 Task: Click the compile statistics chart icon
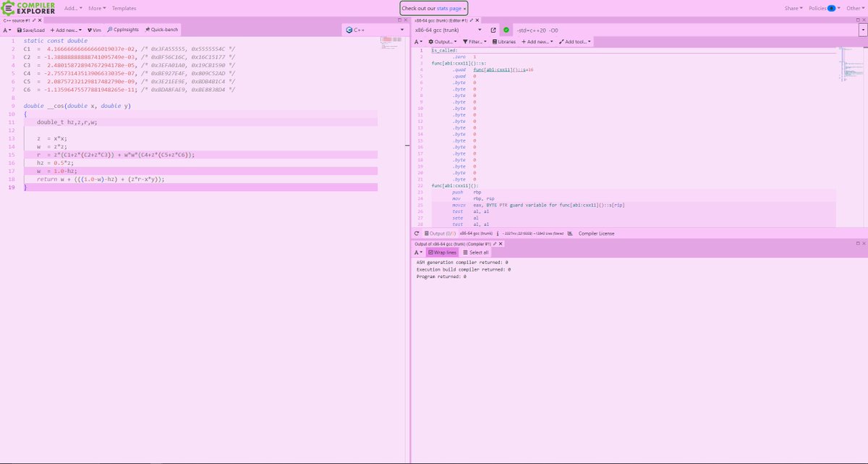click(571, 233)
